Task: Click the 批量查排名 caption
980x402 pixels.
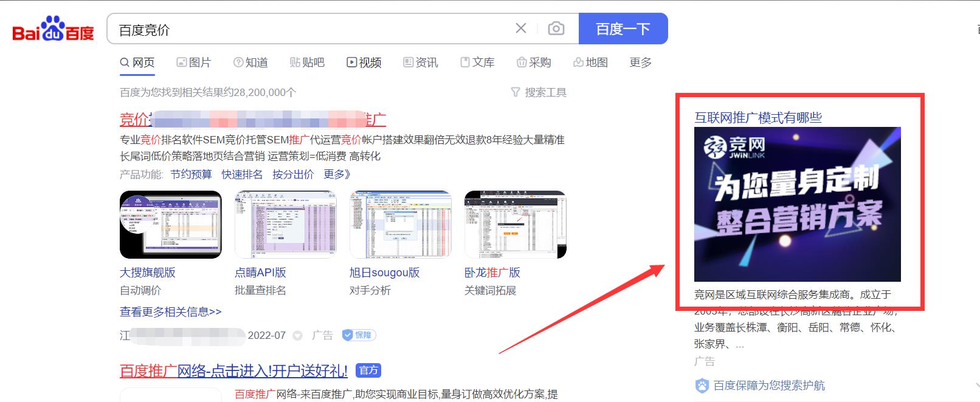Action: [x=260, y=290]
